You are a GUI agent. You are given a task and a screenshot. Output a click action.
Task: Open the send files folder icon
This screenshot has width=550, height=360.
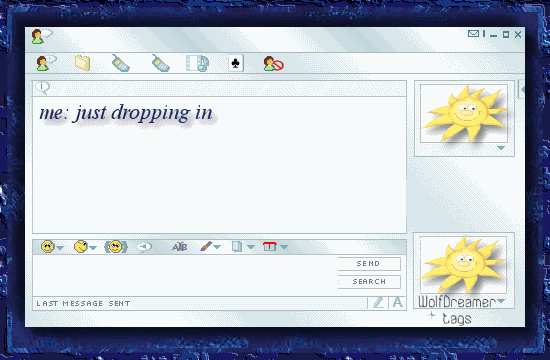click(82, 63)
